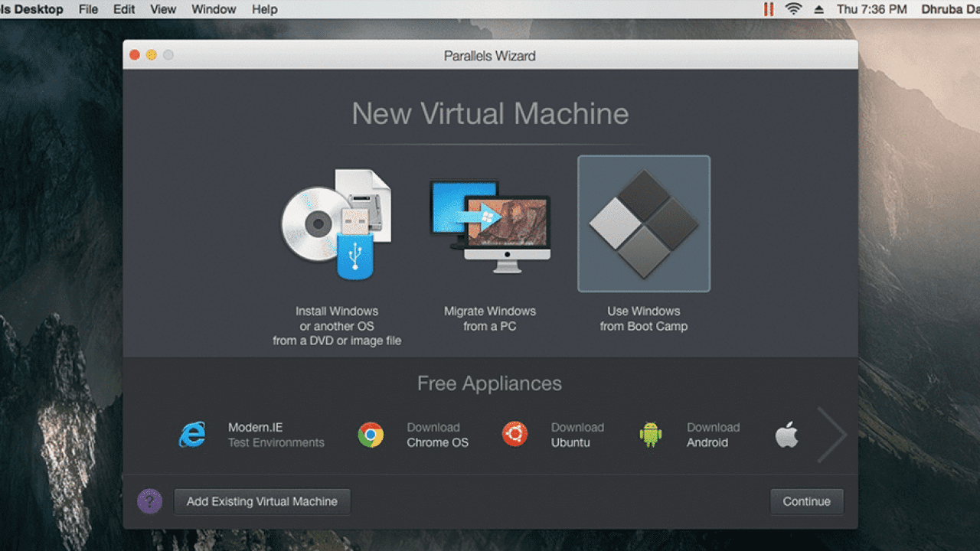The width and height of the screenshot is (980, 551).
Task: Open the Internet Explorer Modern.IE icon
Action: (x=192, y=435)
